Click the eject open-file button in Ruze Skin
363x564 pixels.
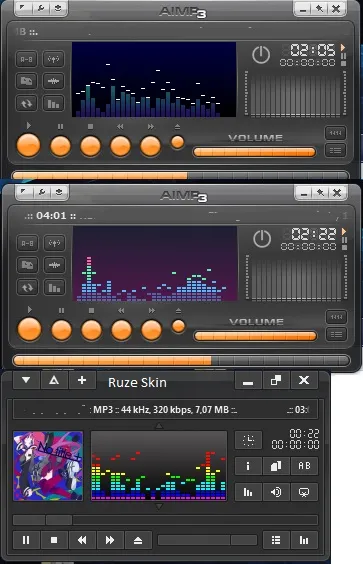pos(138,540)
